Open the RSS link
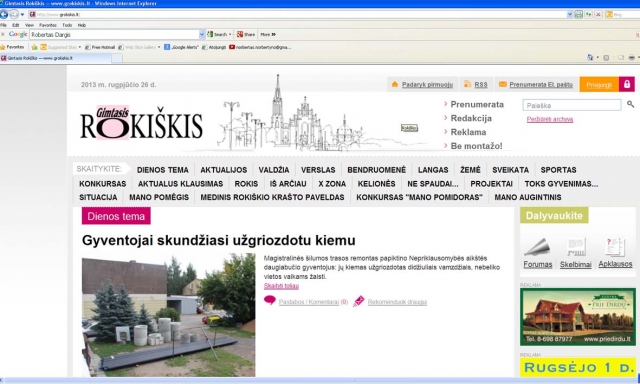 coord(481,85)
